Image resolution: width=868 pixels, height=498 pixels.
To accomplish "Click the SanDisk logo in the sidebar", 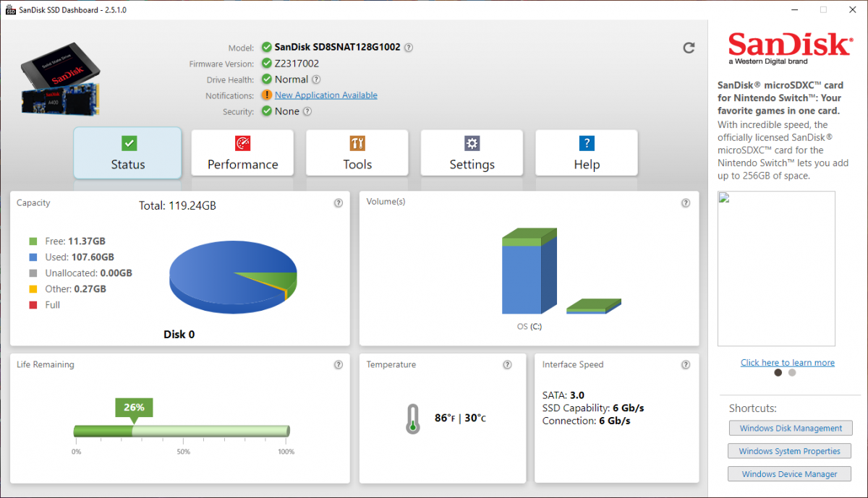I will (x=790, y=50).
